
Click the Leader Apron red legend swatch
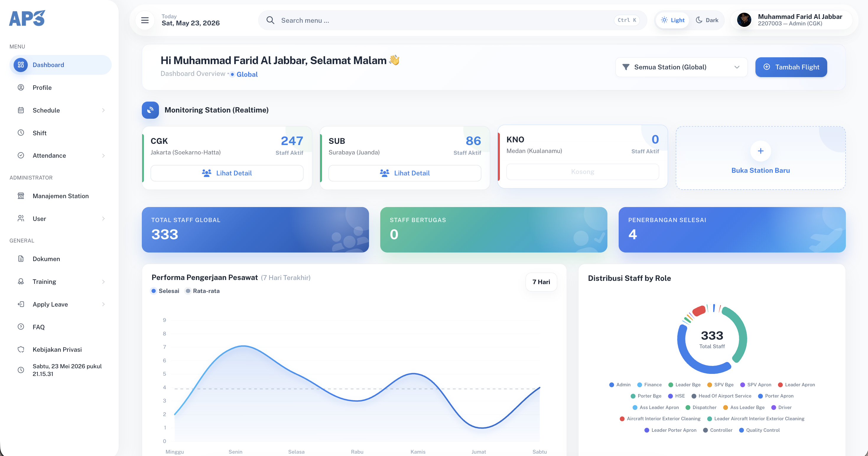780,385
